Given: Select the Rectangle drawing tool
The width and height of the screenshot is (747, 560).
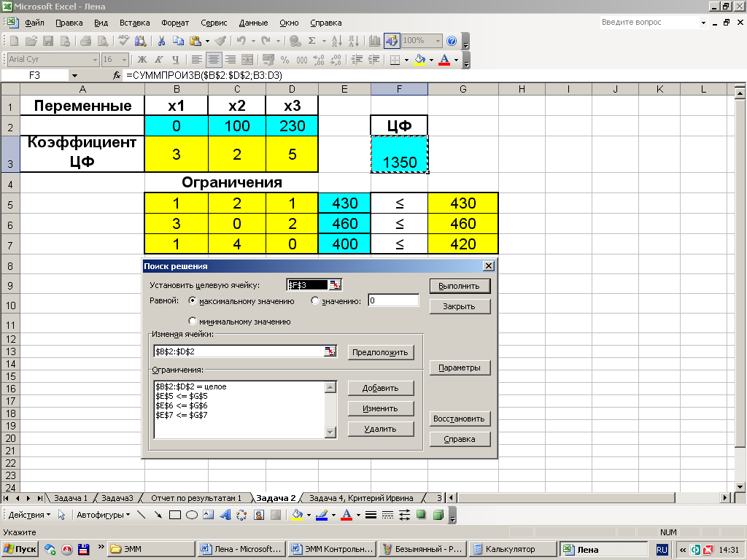Looking at the screenshot, I should pos(174,515).
